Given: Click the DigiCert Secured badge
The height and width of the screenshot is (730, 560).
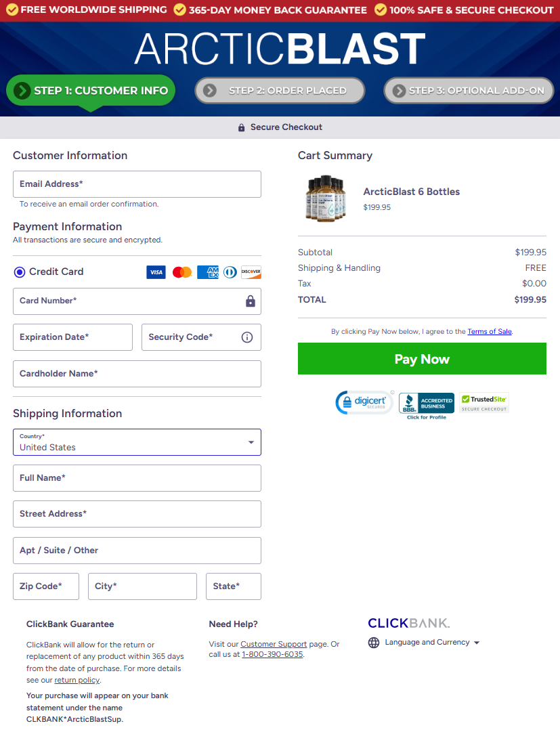Looking at the screenshot, I should click(x=364, y=402).
